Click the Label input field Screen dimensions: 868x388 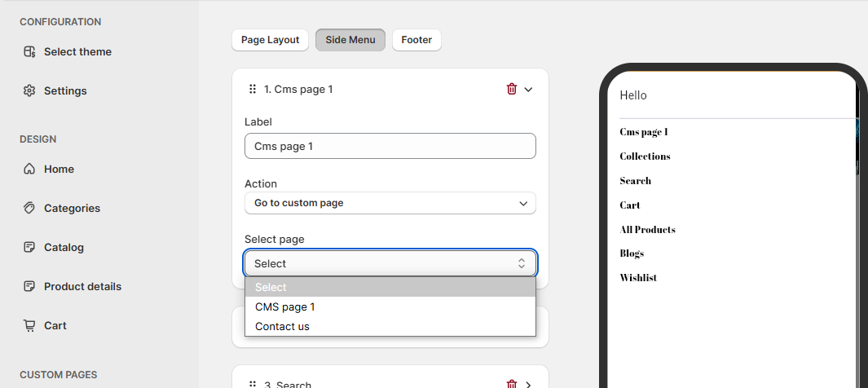pos(390,146)
